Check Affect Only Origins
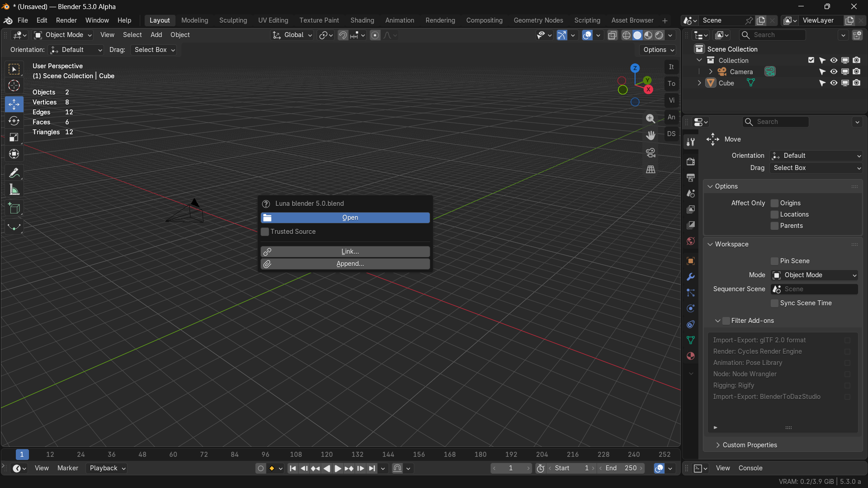 (x=775, y=203)
